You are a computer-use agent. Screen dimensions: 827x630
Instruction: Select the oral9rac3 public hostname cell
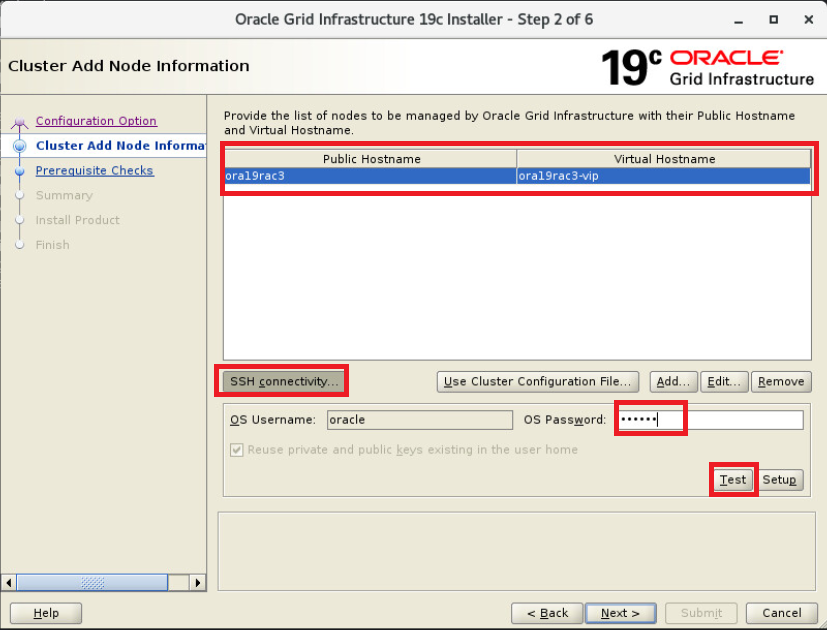[370, 176]
